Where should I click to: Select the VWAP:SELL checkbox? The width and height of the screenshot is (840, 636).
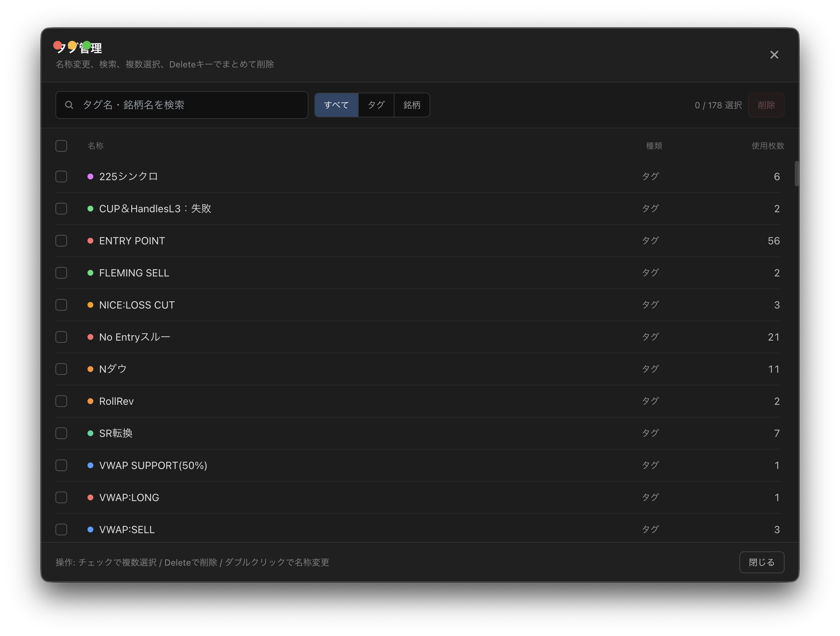coord(61,529)
